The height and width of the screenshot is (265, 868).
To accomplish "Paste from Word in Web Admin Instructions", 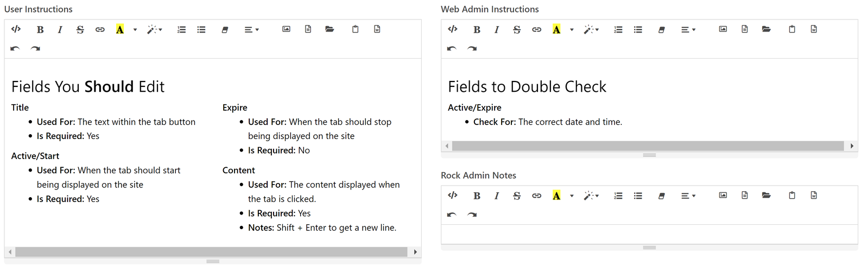I will [814, 29].
